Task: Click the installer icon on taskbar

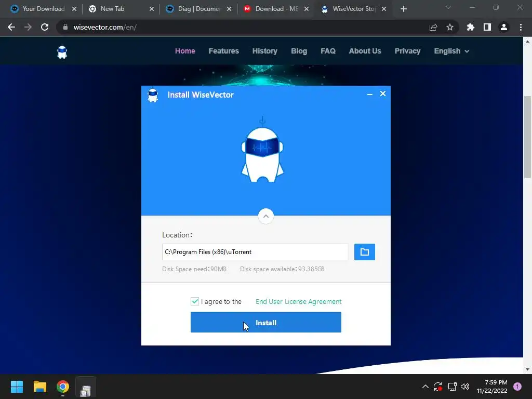Action: 86,387
